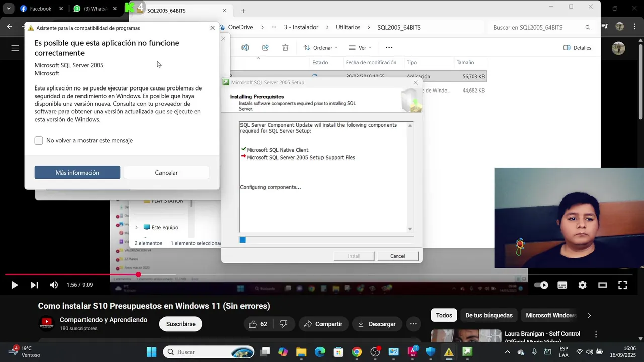Open the Copilot icon on the taskbar
This screenshot has width=644, height=362.
coord(283,352)
